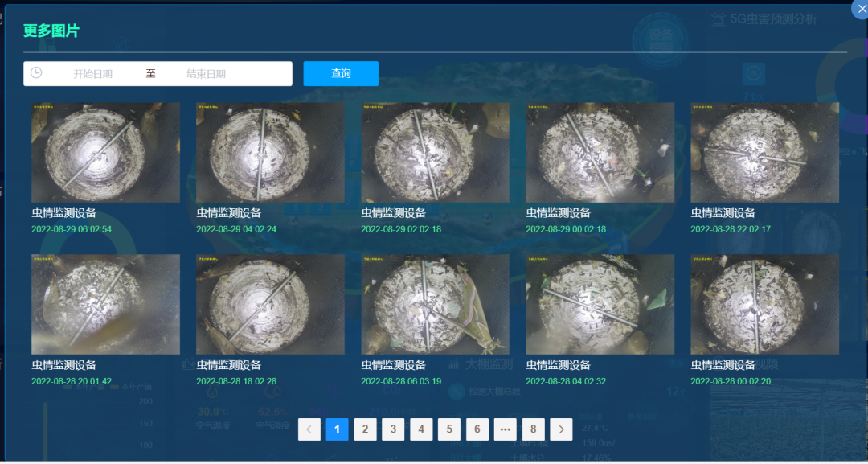Click 虫情监测设备 label above 2022-08-28 04:02:32

559,365
